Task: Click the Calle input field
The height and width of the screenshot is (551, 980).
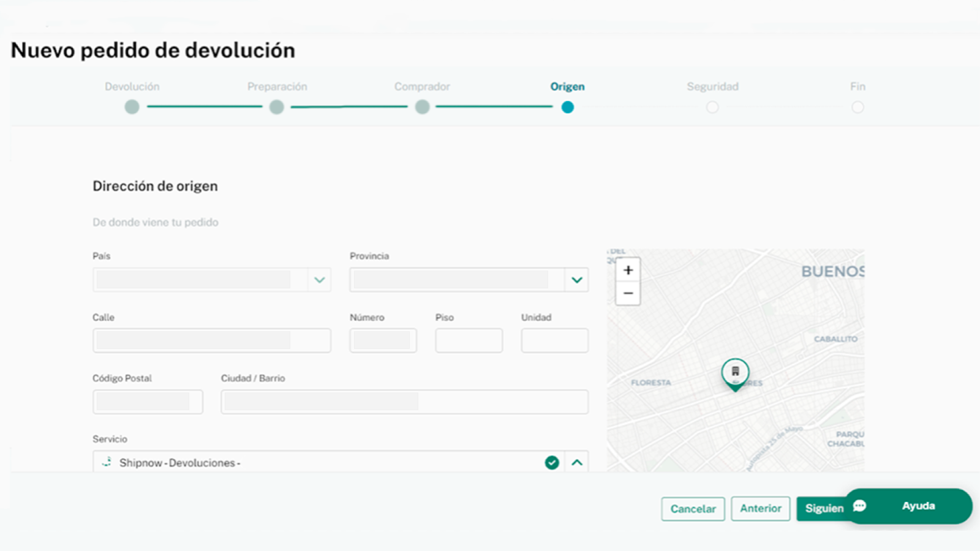Action: tap(212, 340)
